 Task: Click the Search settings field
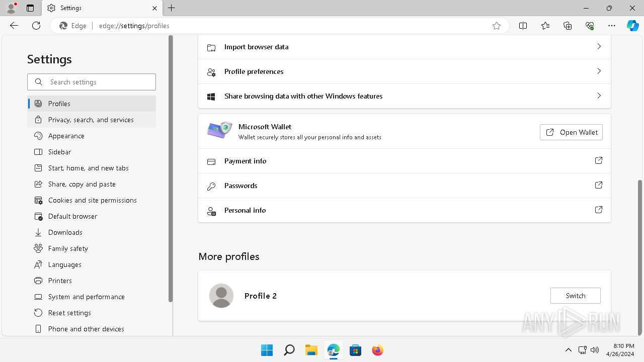(x=92, y=82)
